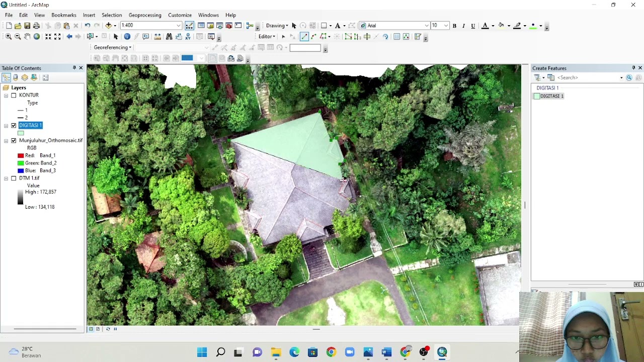644x362 pixels.
Task: Close the Table Of Contents panel
Action: [80, 68]
